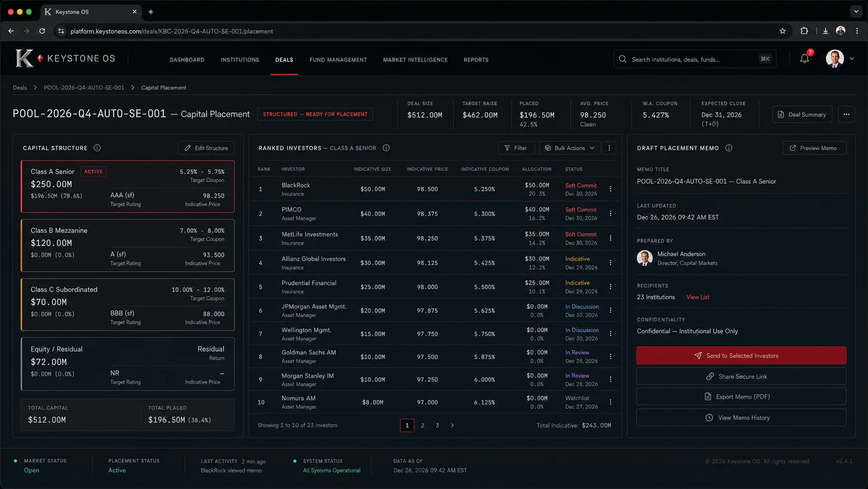Open the browser extensions icon
This screenshot has height=489, width=868.
tap(804, 31)
